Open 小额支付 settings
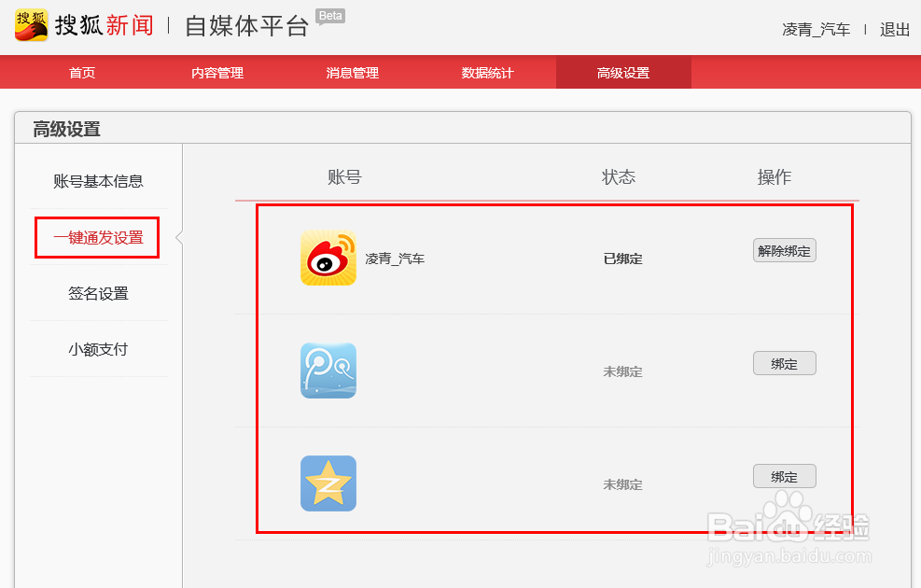This screenshot has width=921, height=588. pyautogui.click(x=98, y=348)
